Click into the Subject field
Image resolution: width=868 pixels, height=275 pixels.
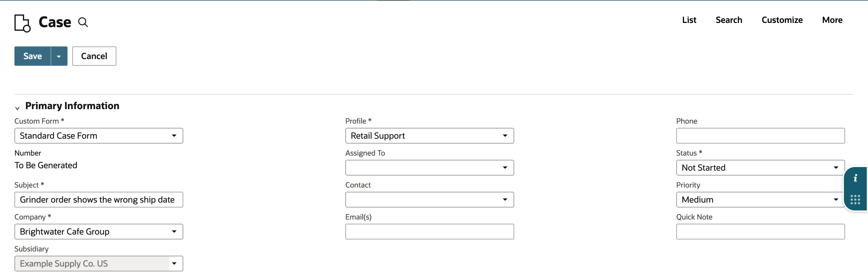[99, 200]
